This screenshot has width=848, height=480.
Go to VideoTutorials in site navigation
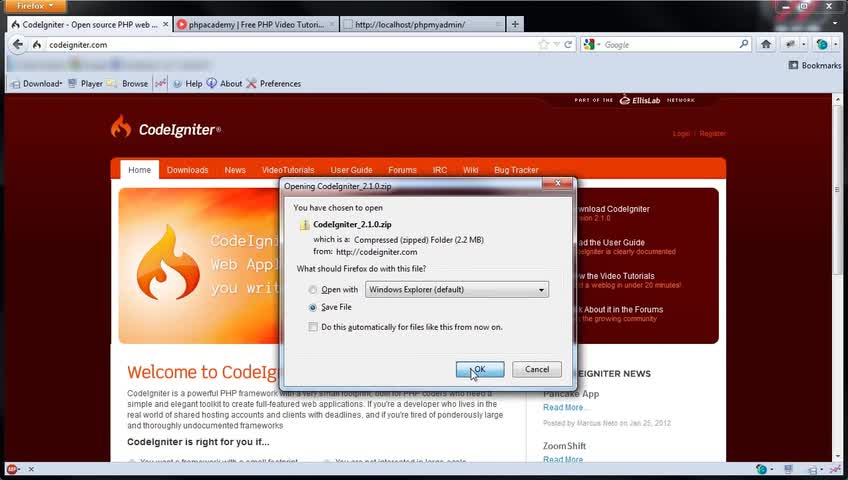(288, 170)
